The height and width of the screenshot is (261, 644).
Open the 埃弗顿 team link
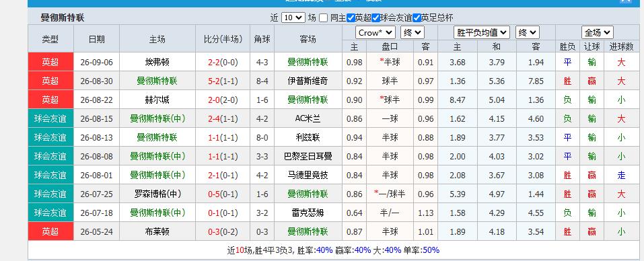(x=157, y=63)
